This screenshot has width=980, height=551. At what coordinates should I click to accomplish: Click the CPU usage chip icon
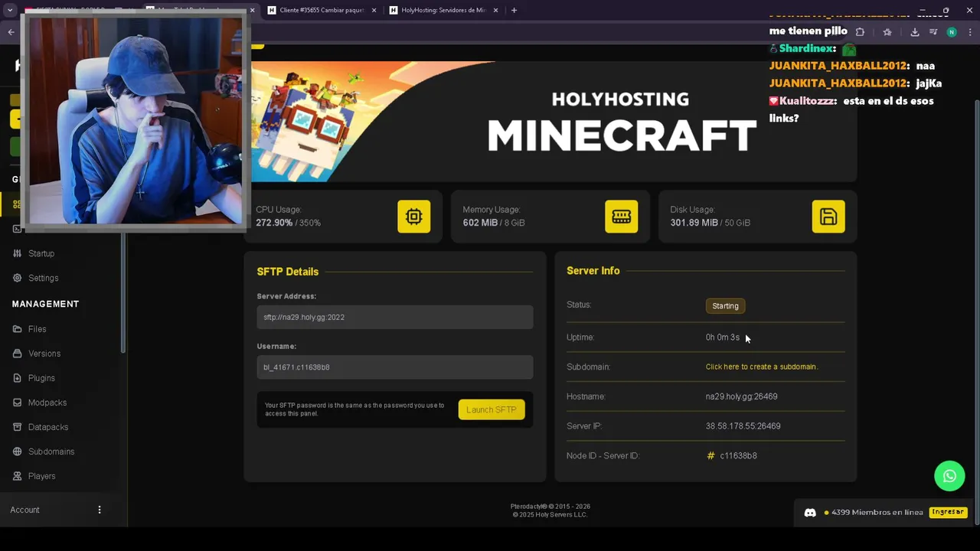[x=414, y=217]
